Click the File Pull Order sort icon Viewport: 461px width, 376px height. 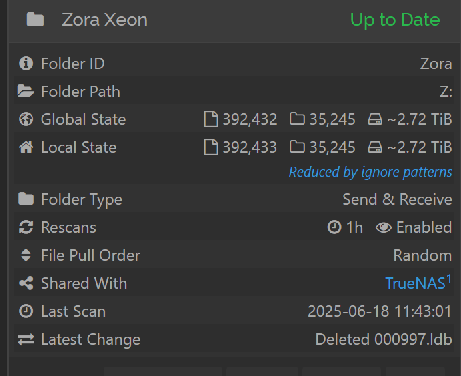click(26, 255)
